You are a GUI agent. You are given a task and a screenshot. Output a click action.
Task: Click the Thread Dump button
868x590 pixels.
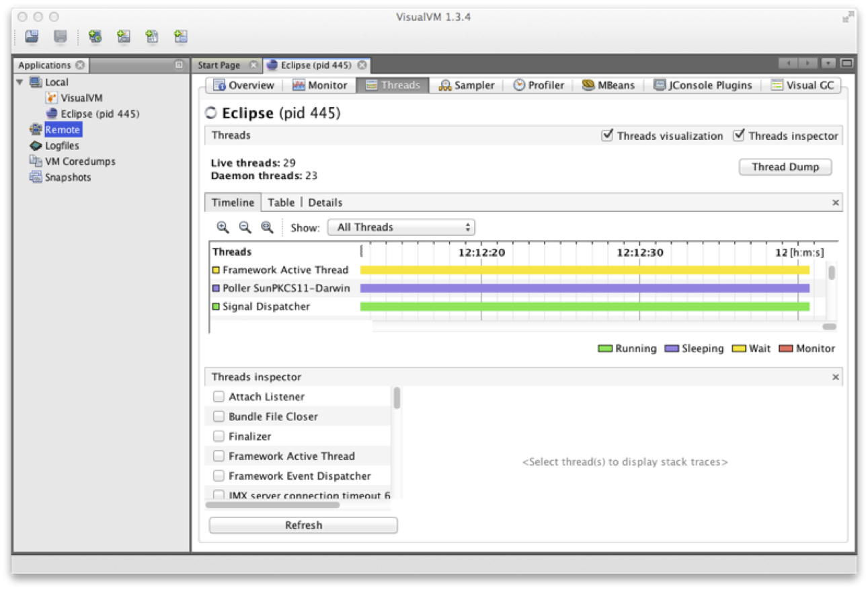point(785,167)
